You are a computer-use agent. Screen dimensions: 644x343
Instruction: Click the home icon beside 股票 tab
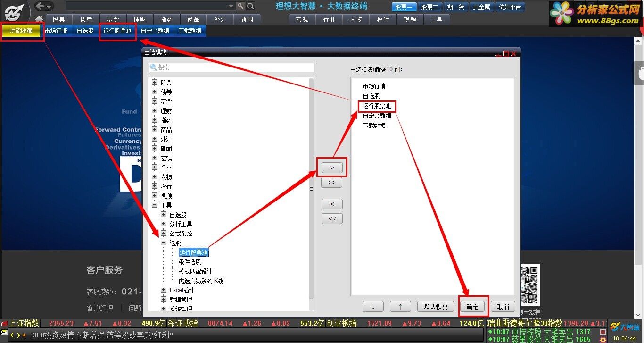(39, 19)
